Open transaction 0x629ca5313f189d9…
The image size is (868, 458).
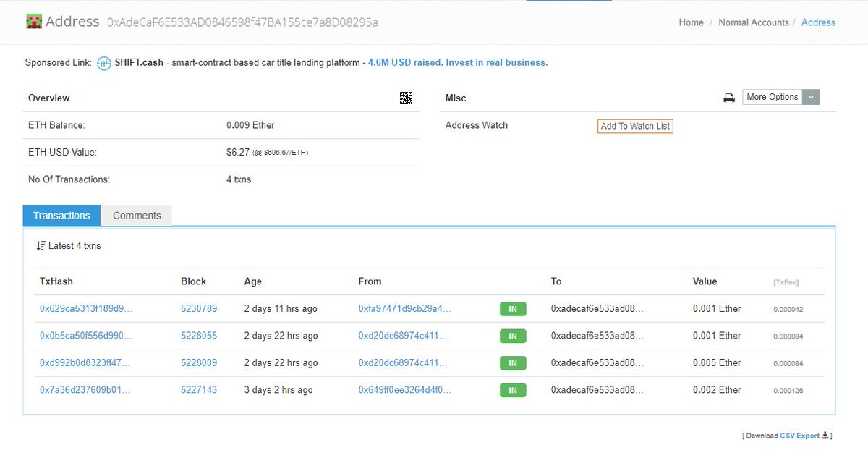(x=85, y=309)
